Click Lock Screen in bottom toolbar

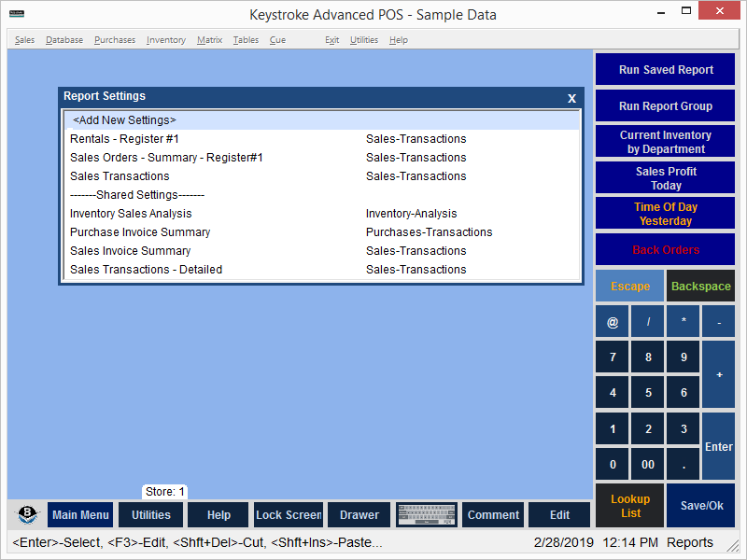[x=289, y=515]
